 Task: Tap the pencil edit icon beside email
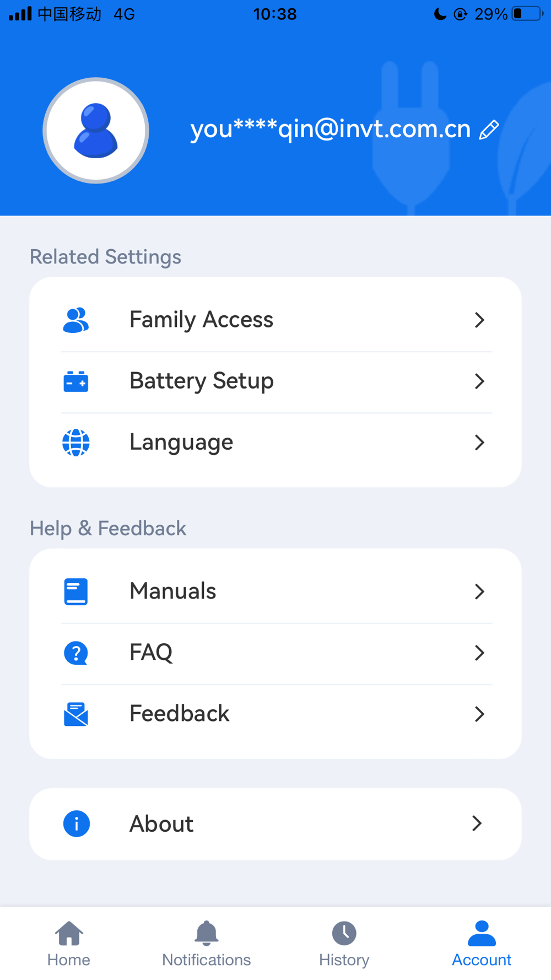click(x=489, y=130)
